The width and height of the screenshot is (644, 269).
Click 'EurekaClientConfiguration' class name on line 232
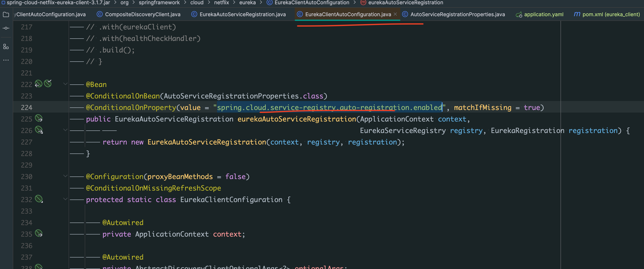(x=231, y=200)
